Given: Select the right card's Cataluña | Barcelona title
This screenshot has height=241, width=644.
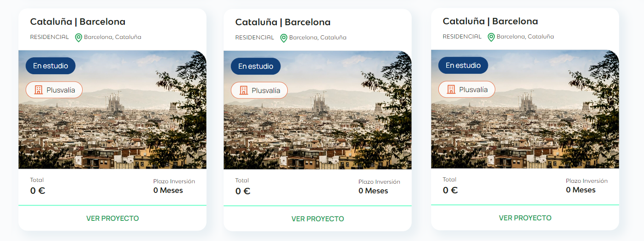Looking at the screenshot, I should (490, 21).
